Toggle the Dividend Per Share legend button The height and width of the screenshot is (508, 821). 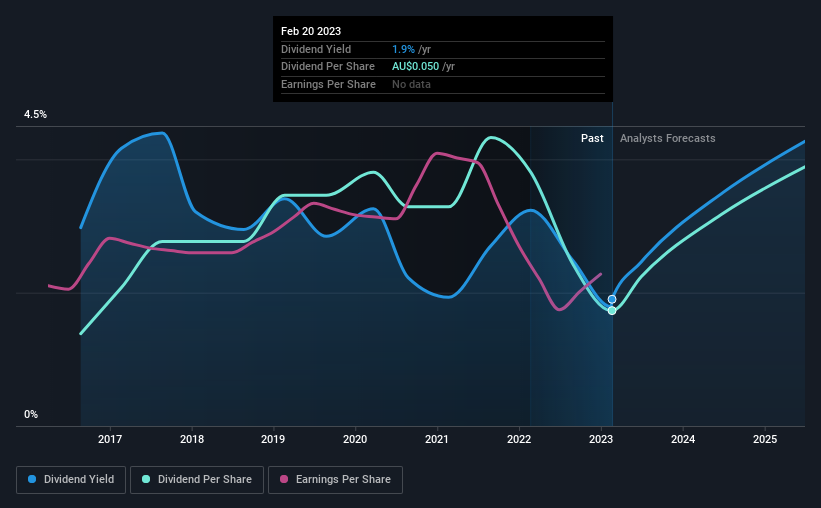[197, 480]
